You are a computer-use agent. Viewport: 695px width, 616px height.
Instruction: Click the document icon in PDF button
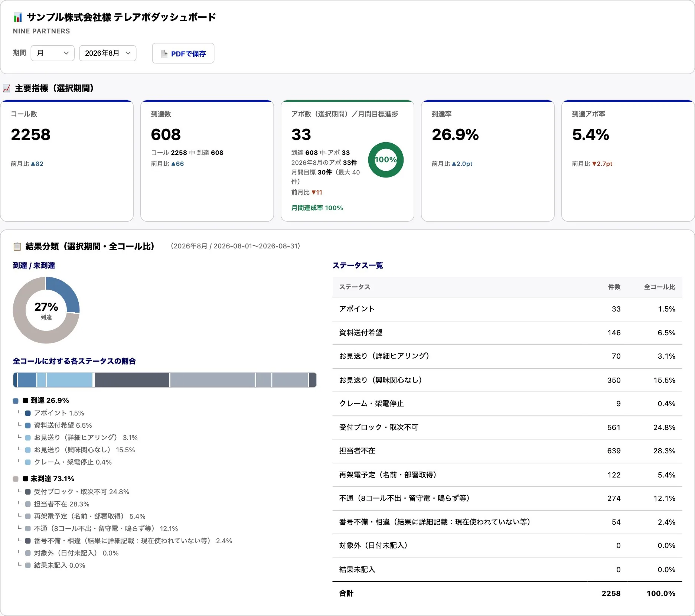point(164,54)
